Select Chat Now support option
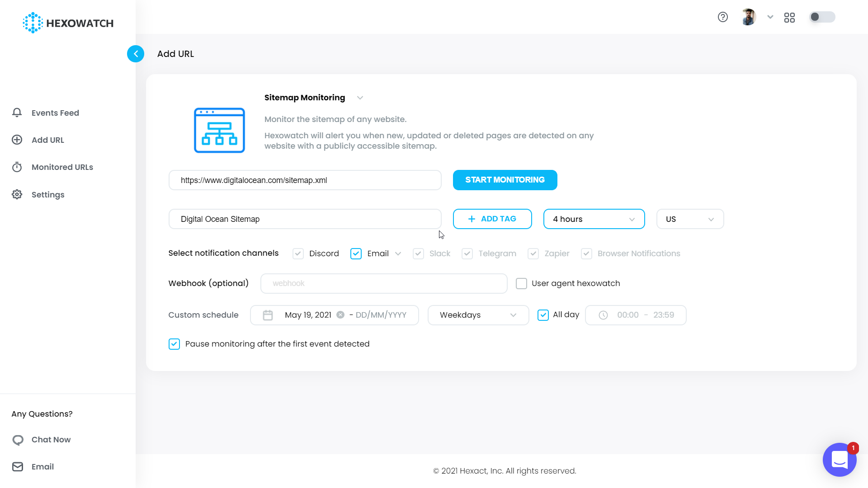The height and width of the screenshot is (488, 868). [x=51, y=440]
